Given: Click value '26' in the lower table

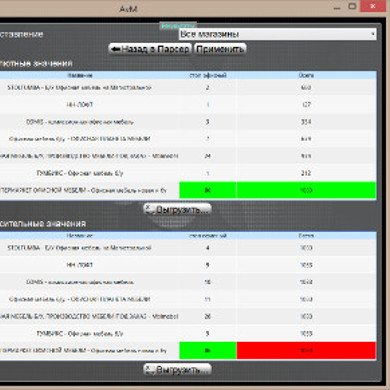Looking at the screenshot, I should [208, 316].
